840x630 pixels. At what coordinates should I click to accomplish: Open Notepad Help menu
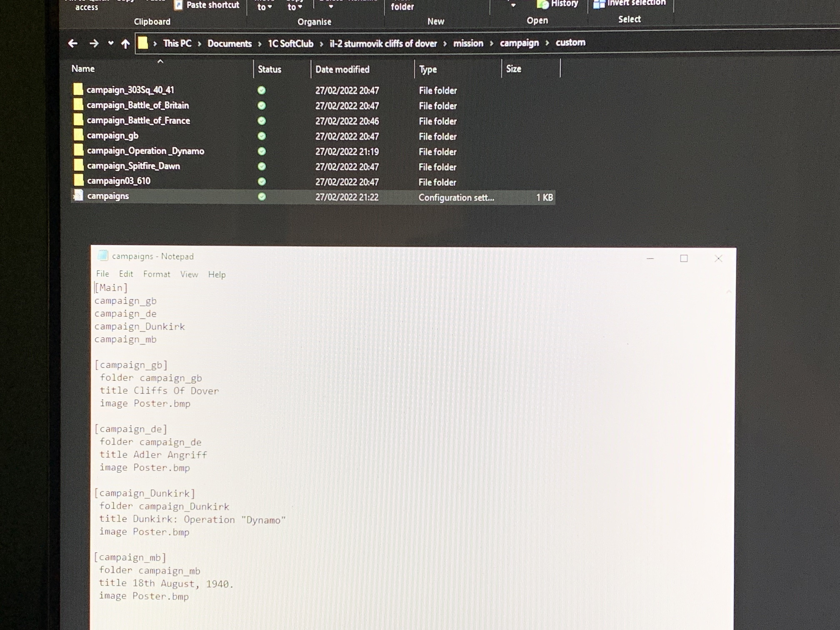pos(217,275)
